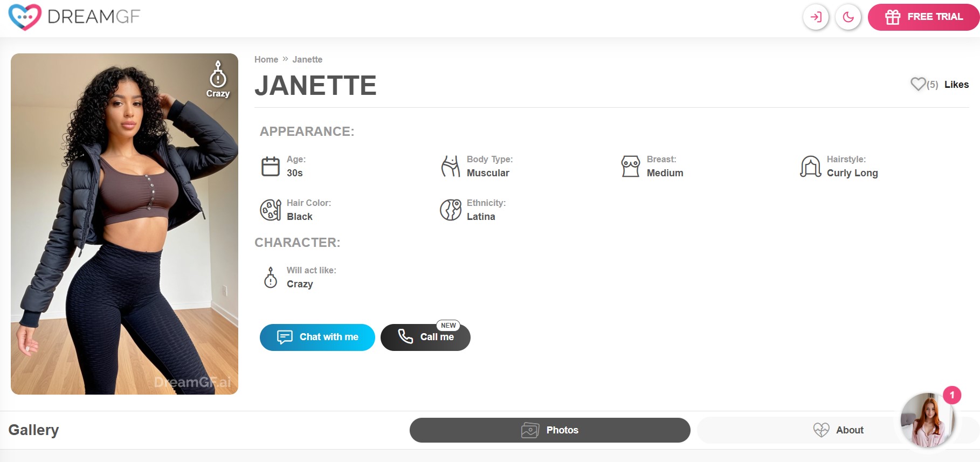980x462 pixels.
Task: Click the Hair Color palette icon
Action: [x=271, y=210]
